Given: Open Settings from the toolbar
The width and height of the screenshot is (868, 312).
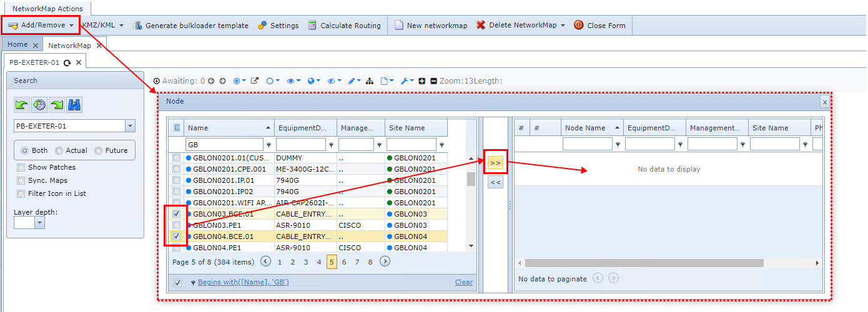Looking at the screenshot, I should point(278,26).
